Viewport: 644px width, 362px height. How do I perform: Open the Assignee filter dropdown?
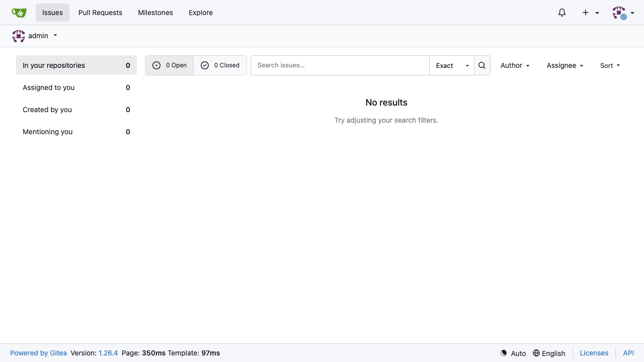click(x=565, y=65)
